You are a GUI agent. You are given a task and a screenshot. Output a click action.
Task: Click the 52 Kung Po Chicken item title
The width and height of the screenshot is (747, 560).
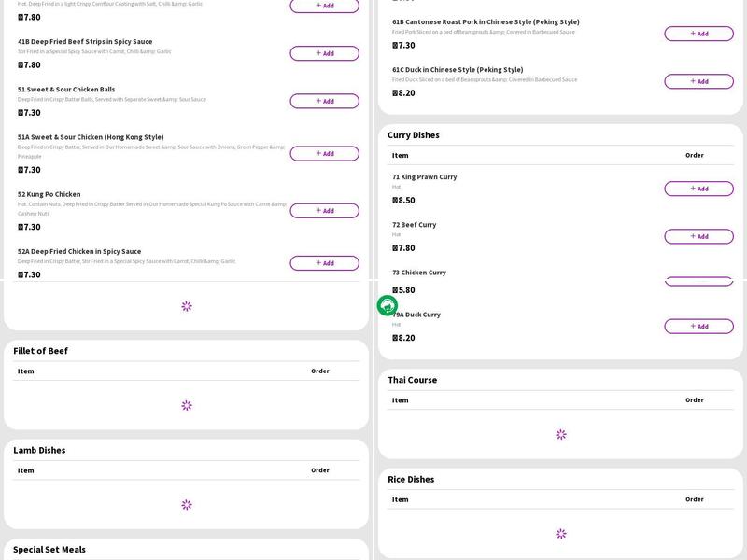[x=49, y=194]
